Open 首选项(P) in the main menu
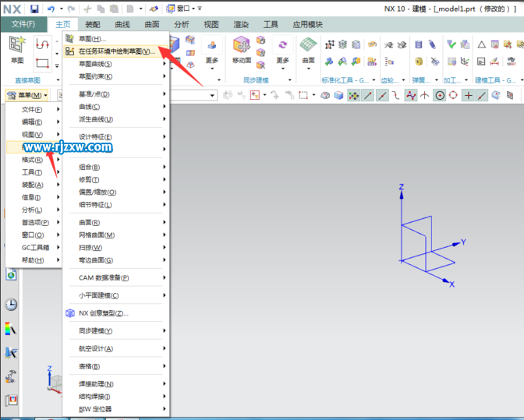The height and width of the screenshot is (420, 524). (x=34, y=222)
